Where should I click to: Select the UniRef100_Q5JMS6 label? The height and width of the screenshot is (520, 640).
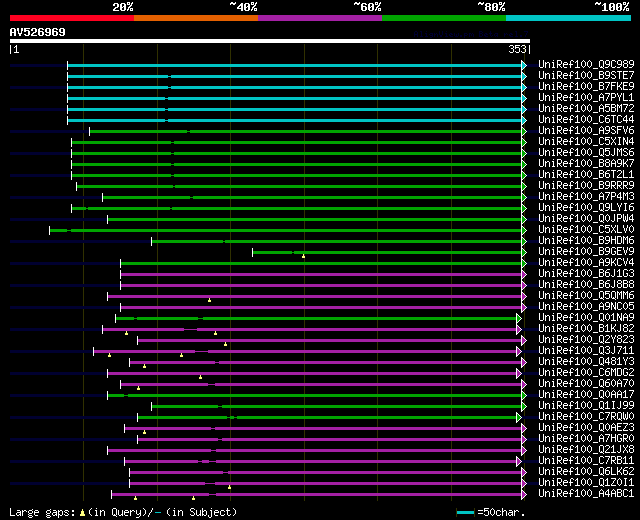(x=586, y=153)
